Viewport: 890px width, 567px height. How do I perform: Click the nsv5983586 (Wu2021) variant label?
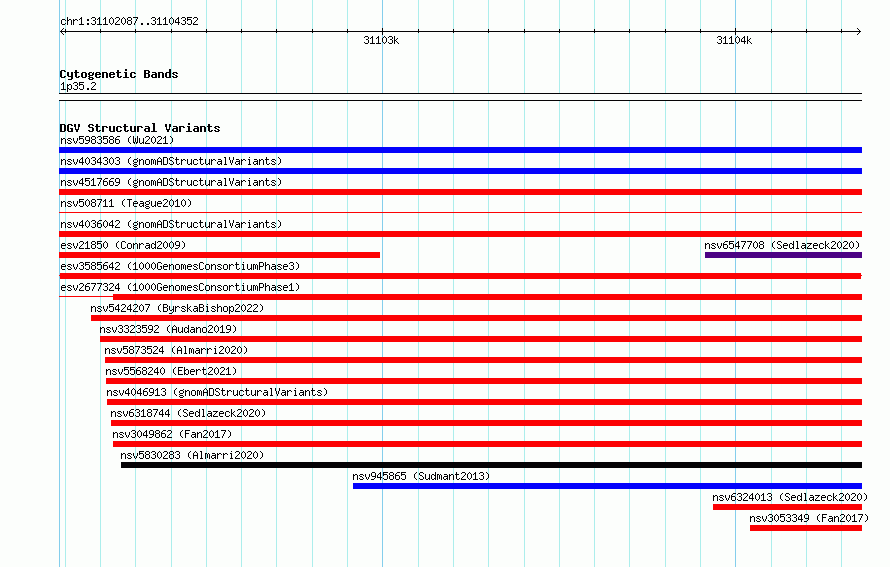click(117, 140)
